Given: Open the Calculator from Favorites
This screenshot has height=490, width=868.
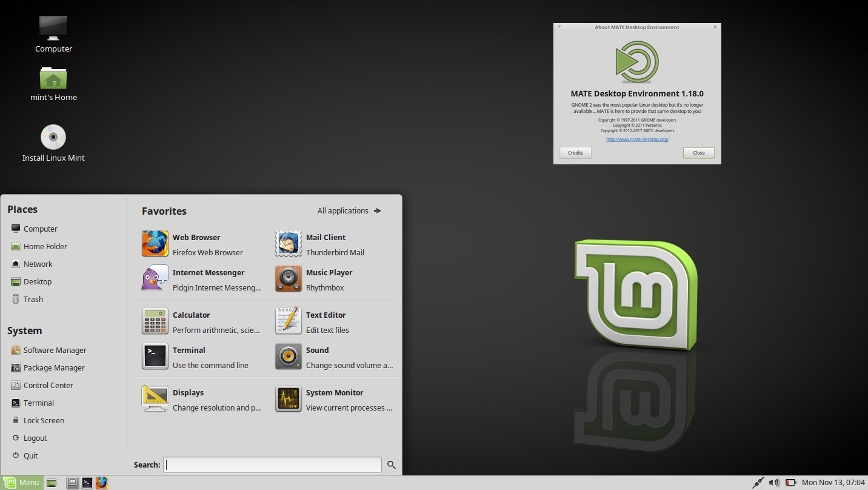Looking at the screenshot, I should (200, 322).
